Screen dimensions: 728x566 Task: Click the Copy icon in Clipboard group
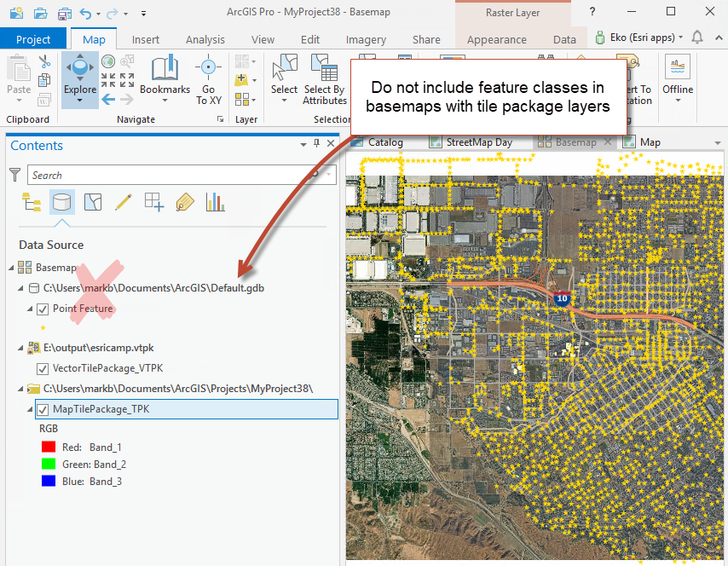[44, 80]
